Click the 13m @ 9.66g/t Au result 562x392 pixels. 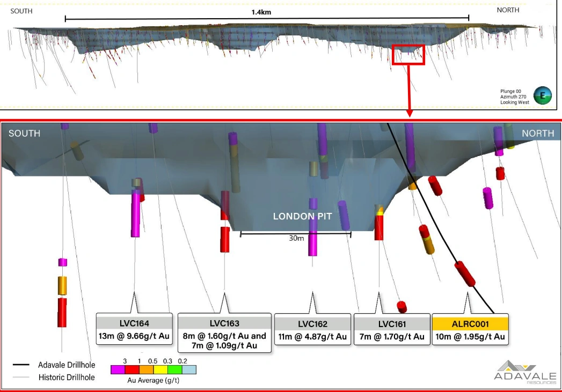pos(134,337)
